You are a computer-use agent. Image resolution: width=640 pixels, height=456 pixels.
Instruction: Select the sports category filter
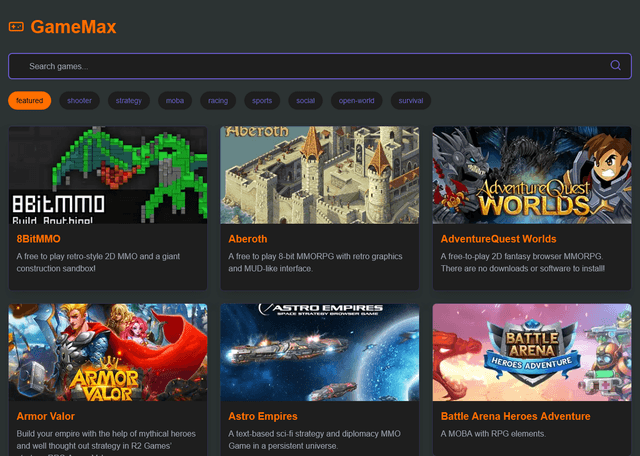click(262, 100)
